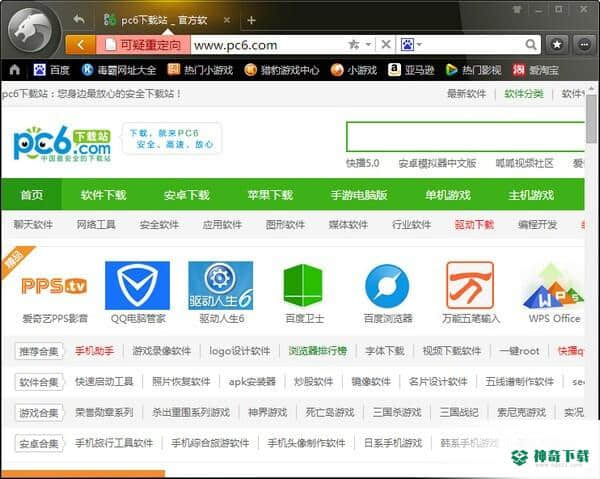Image resolution: width=600 pixels, height=479 pixels.
Task: Open the 爱淘宝 bookmark
Action: click(x=536, y=70)
